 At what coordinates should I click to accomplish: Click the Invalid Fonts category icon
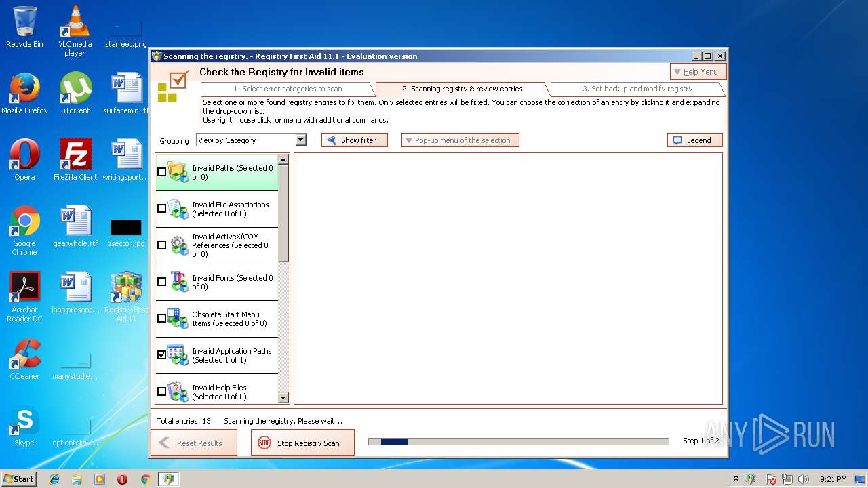[178, 282]
